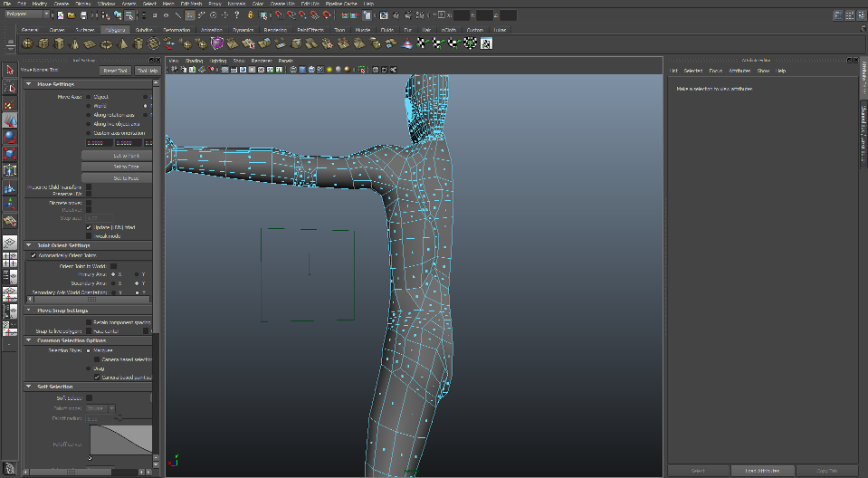Select the Scale tool icon
Viewport: 868px width, 478px height.
tap(10, 153)
